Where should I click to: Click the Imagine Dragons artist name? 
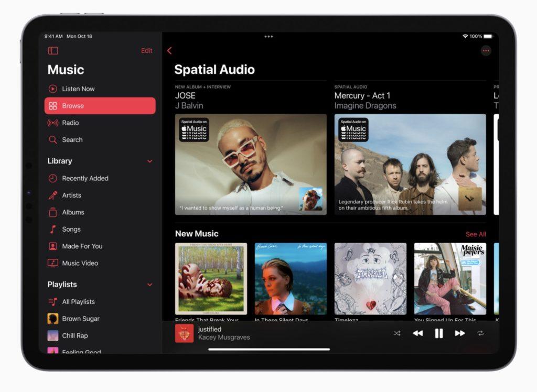click(365, 105)
